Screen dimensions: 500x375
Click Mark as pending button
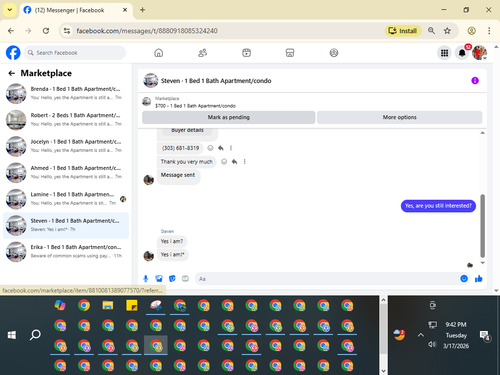point(229,117)
